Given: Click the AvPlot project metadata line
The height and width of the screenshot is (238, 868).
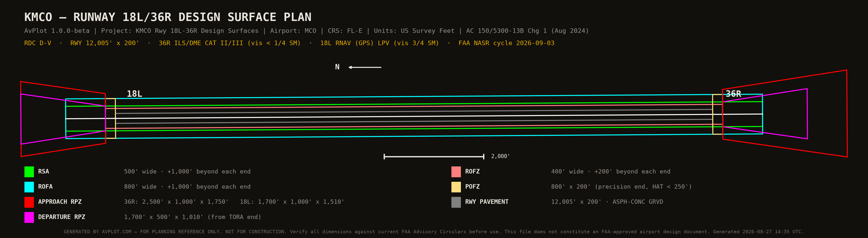Looking at the screenshot, I should pyautogui.click(x=306, y=31).
